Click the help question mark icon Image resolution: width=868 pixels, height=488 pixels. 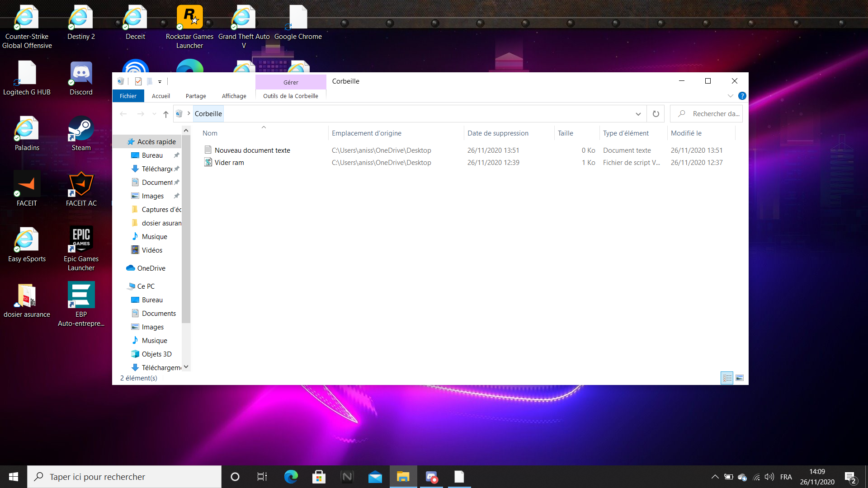tap(742, 96)
